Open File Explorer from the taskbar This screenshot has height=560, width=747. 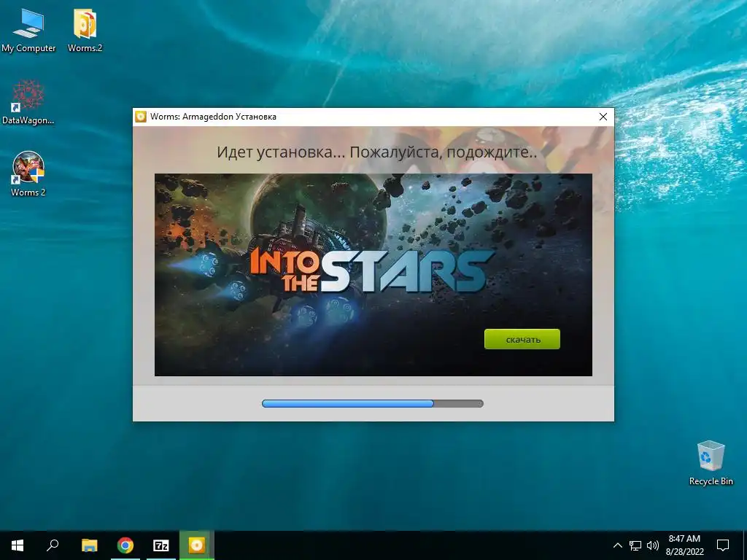pyautogui.click(x=89, y=545)
